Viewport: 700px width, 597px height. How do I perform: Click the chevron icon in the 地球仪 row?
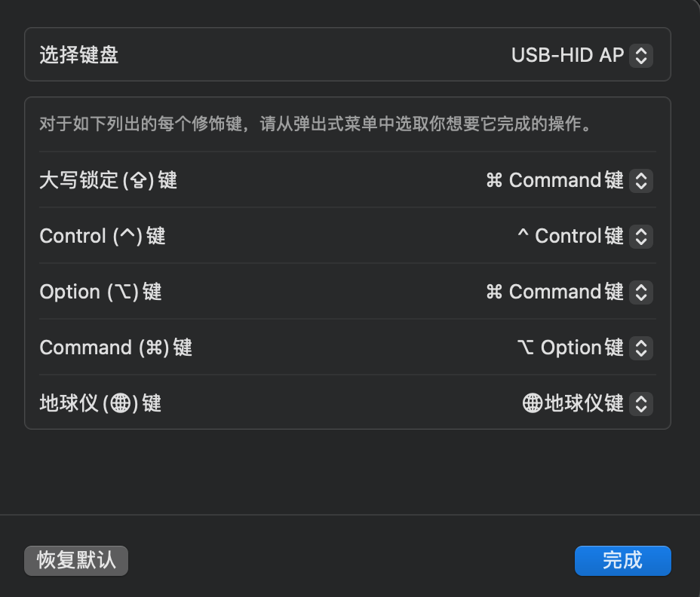640,403
